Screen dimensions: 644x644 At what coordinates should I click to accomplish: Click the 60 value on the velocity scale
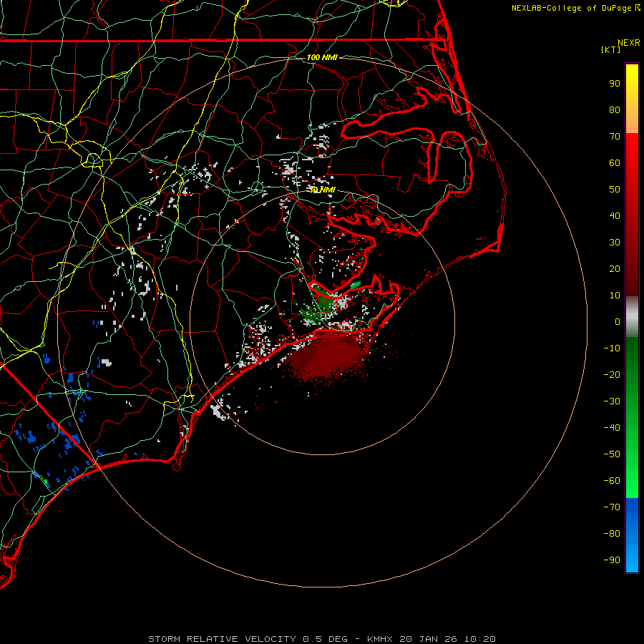tap(615, 163)
